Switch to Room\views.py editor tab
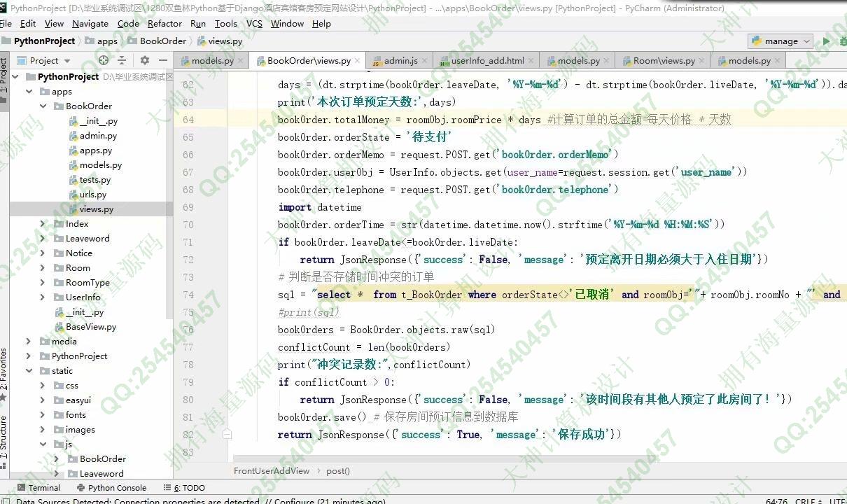Viewport: 847px width, 504px height. 664,60
